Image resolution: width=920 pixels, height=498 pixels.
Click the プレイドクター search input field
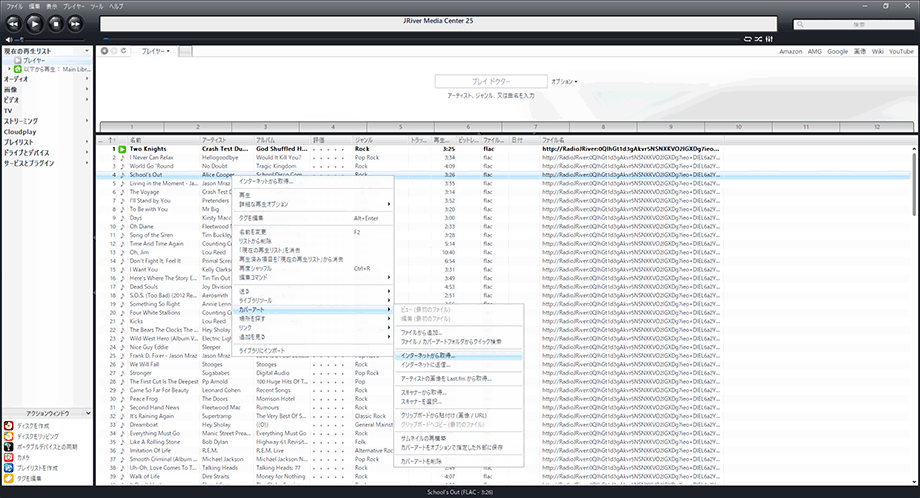[490, 81]
